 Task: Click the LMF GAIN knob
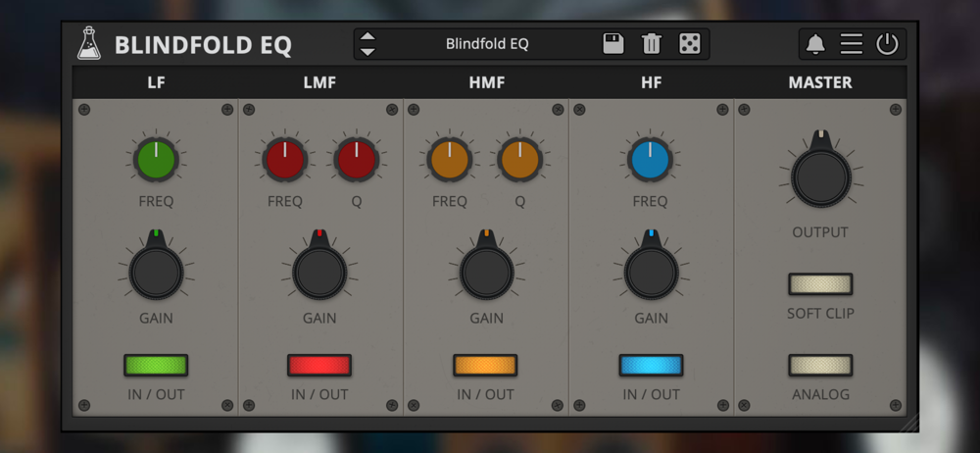click(x=320, y=271)
